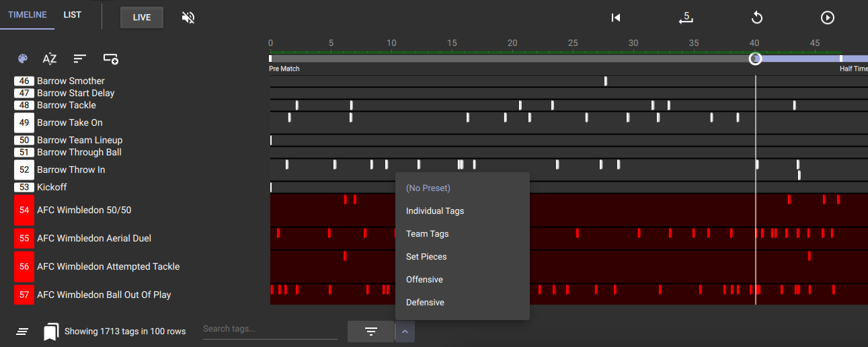Click the bottom-left list lines icon
This screenshot has width=868, height=347.
click(x=22, y=332)
